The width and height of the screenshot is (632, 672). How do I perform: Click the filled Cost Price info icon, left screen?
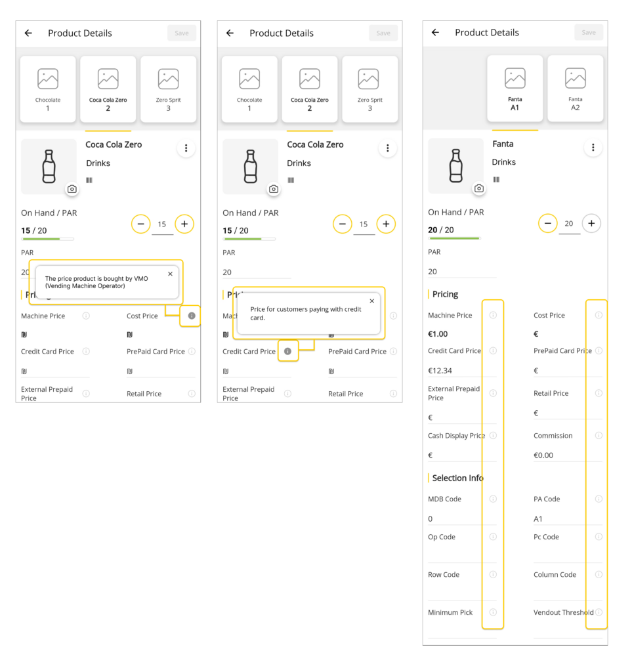coord(192,316)
